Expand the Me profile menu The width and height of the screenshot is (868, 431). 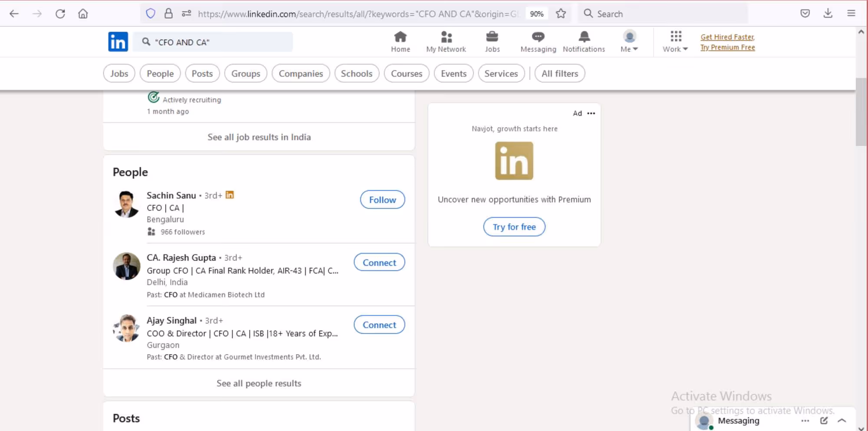click(629, 42)
